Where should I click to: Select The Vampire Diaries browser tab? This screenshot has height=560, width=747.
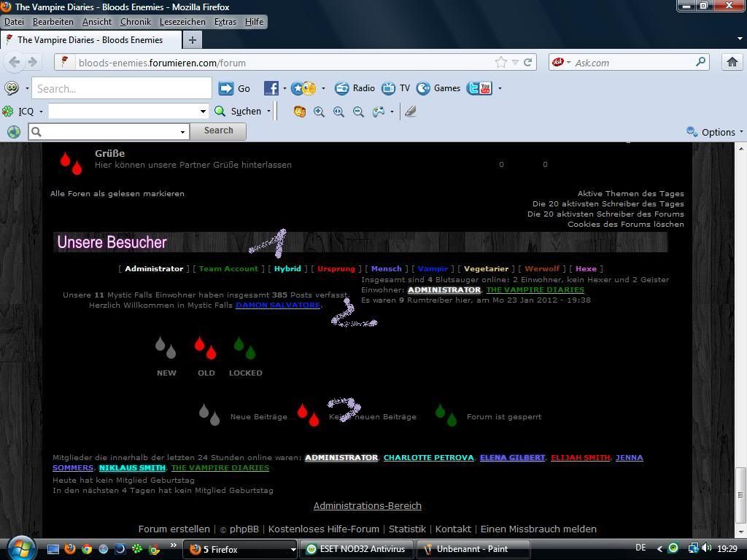tap(90, 40)
